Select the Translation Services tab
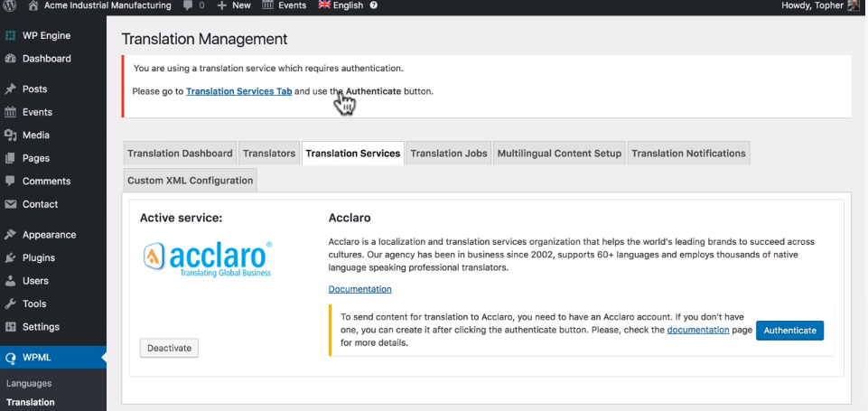Viewport: 868px width, 411px height. click(x=352, y=154)
